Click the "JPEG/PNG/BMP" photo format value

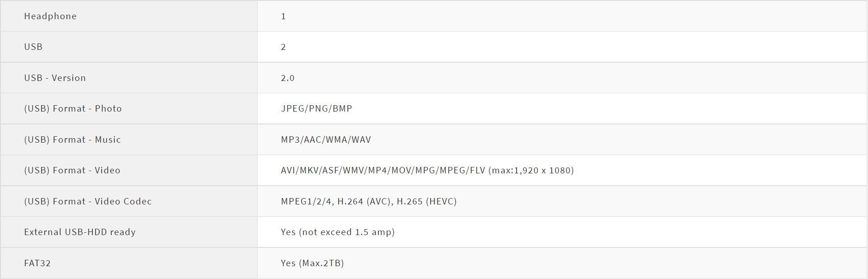(317, 108)
